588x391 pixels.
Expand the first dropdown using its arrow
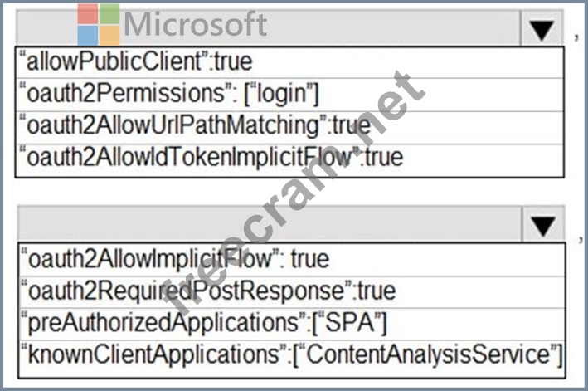pyautogui.click(x=541, y=31)
